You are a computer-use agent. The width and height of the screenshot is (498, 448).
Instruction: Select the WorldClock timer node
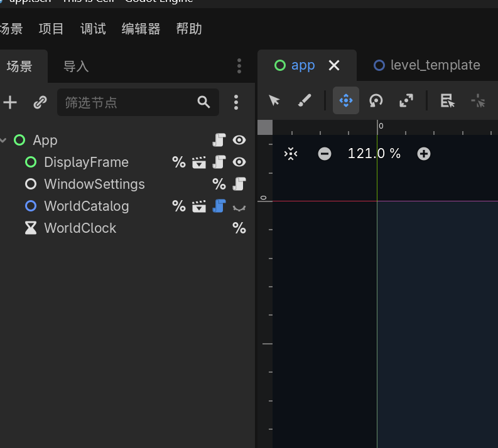click(80, 228)
